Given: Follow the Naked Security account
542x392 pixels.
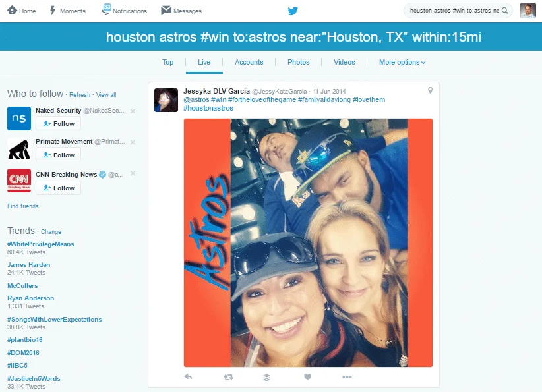Looking at the screenshot, I should [58, 124].
